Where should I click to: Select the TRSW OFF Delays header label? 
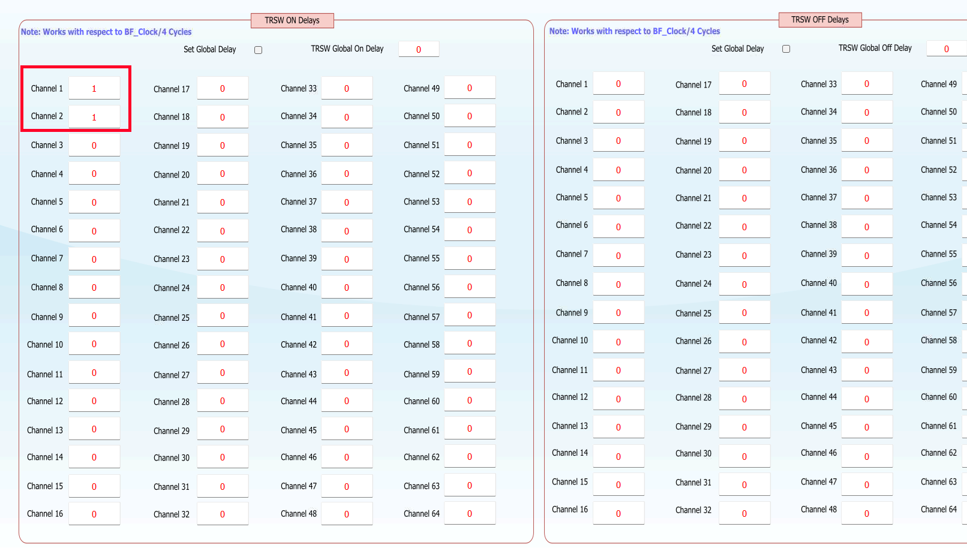[819, 20]
